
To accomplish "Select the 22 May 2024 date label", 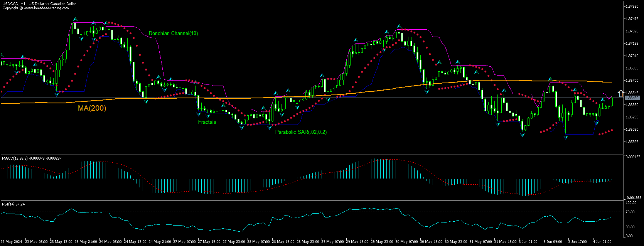I will [12, 242].
